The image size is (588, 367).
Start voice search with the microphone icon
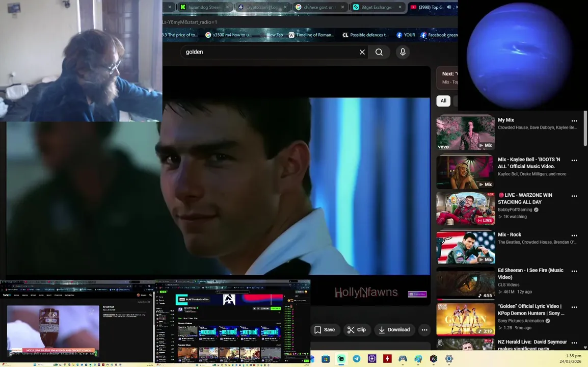tap(403, 52)
